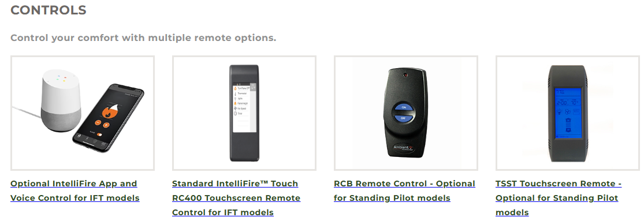Click the CONTROLS section heading
The height and width of the screenshot is (221, 644).
pyautogui.click(x=49, y=10)
